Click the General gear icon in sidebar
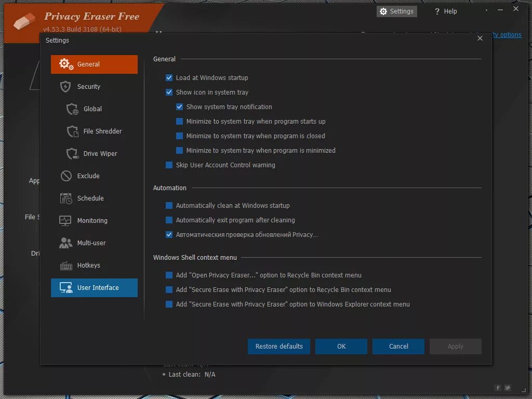The height and width of the screenshot is (399, 532). coord(66,64)
